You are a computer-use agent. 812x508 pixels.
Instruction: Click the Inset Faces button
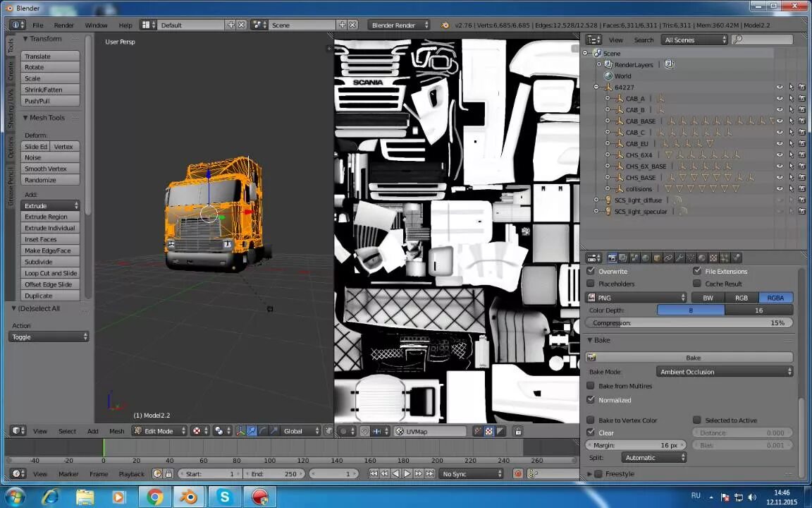click(x=50, y=239)
